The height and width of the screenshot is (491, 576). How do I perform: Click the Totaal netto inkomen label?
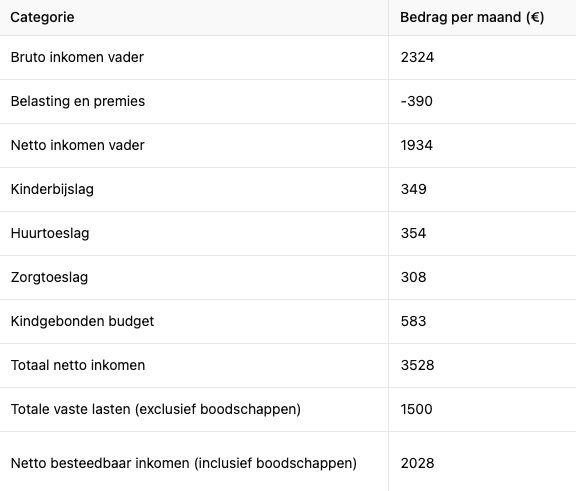[x=78, y=365]
